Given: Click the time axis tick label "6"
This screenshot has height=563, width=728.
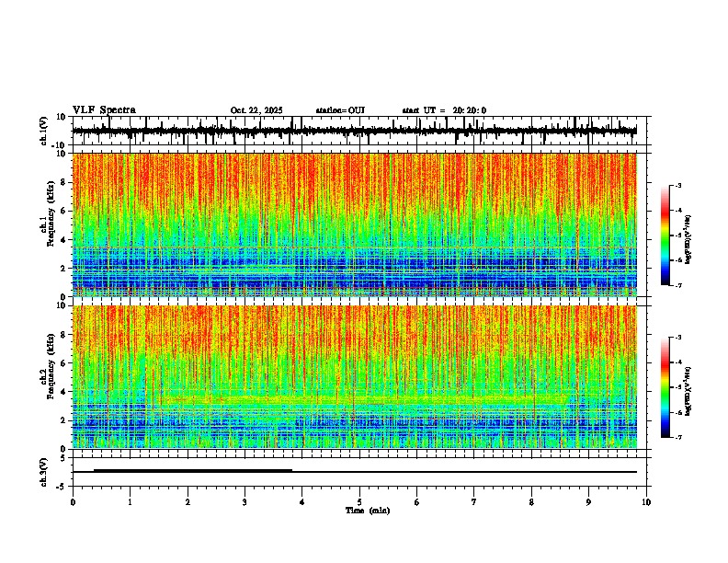Looking at the screenshot, I should pos(417,502).
